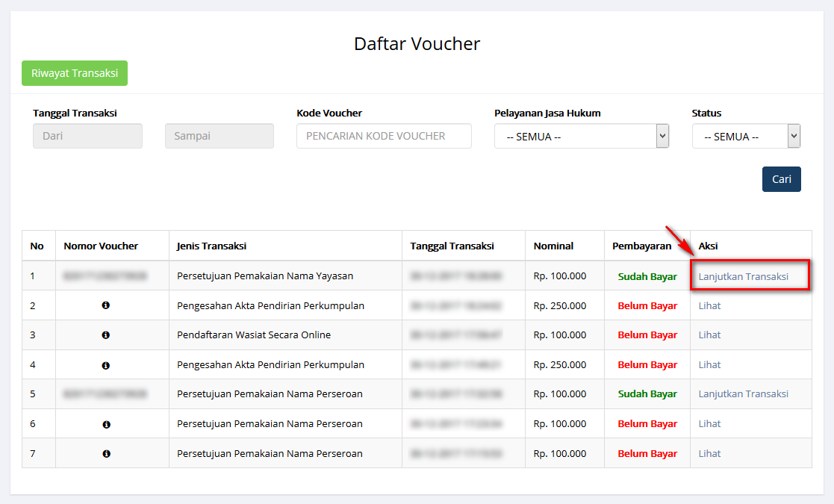Click Lihat link in row 6
Viewport: 834px width, 504px height.
click(709, 424)
